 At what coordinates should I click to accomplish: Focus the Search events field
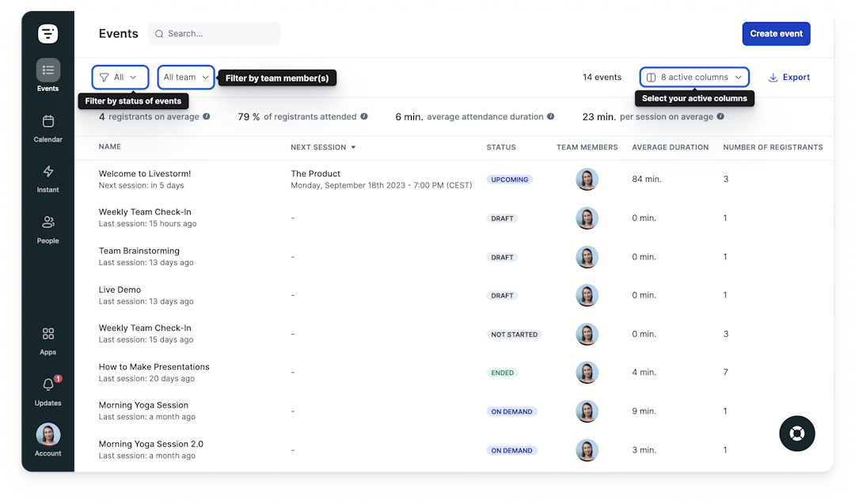click(x=215, y=34)
